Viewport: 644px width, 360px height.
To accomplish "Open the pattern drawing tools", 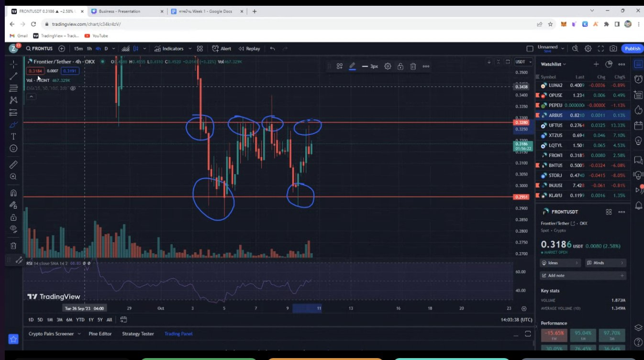I will 13,100.
